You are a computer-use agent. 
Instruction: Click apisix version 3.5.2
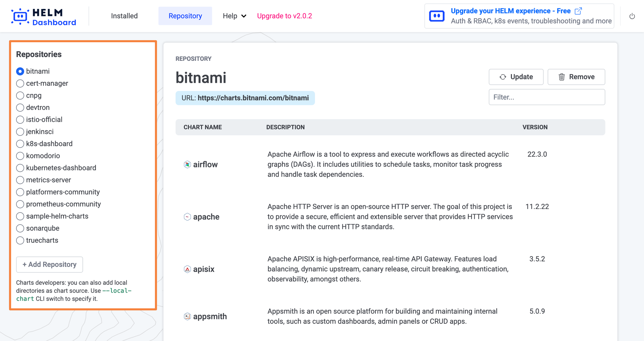[537, 259]
